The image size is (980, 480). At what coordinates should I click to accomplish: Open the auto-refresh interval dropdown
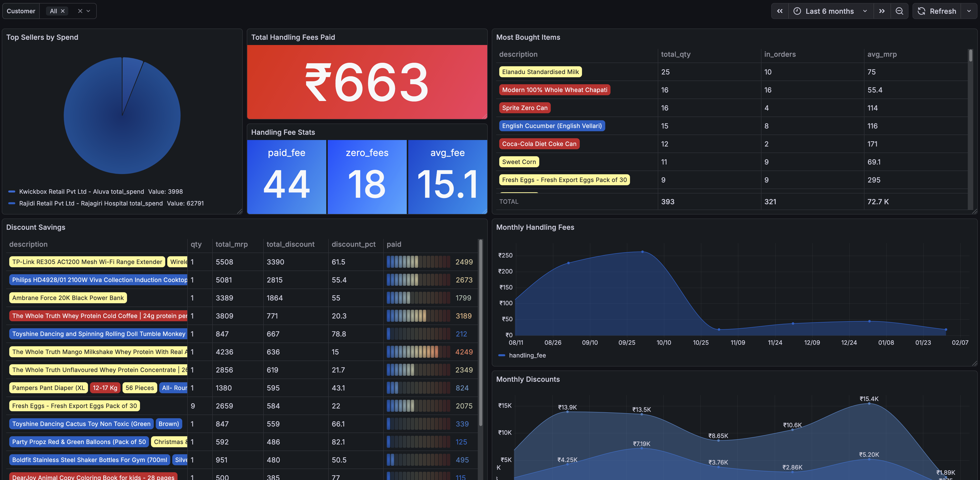pyautogui.click(x=968, y=11)
